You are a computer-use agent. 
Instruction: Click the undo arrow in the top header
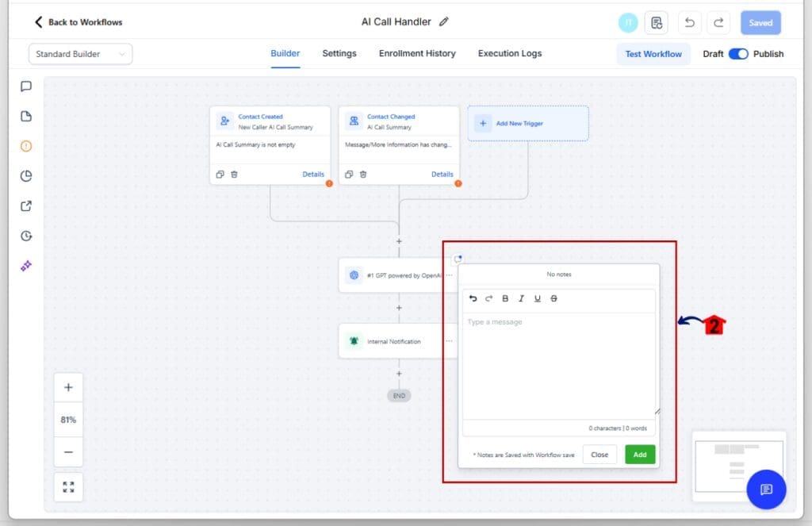point(689,23)
